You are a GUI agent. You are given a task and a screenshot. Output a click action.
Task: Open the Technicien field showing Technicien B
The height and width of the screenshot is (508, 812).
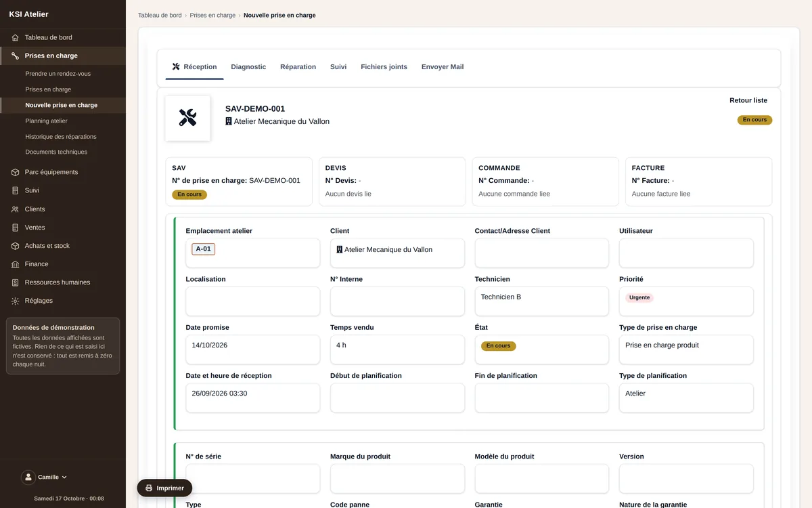(x=541, y=301)
